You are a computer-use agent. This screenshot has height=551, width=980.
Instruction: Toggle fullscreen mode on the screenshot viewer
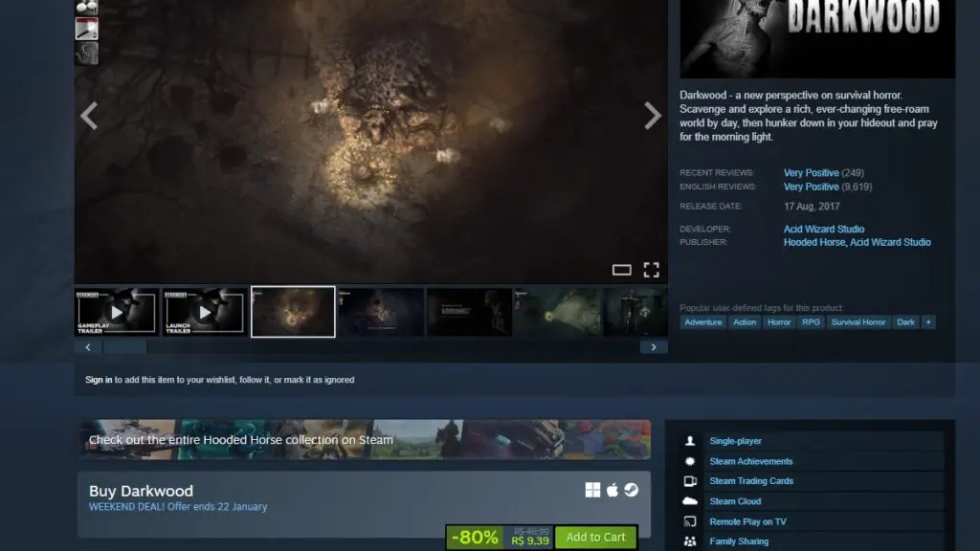coord(652,270)
